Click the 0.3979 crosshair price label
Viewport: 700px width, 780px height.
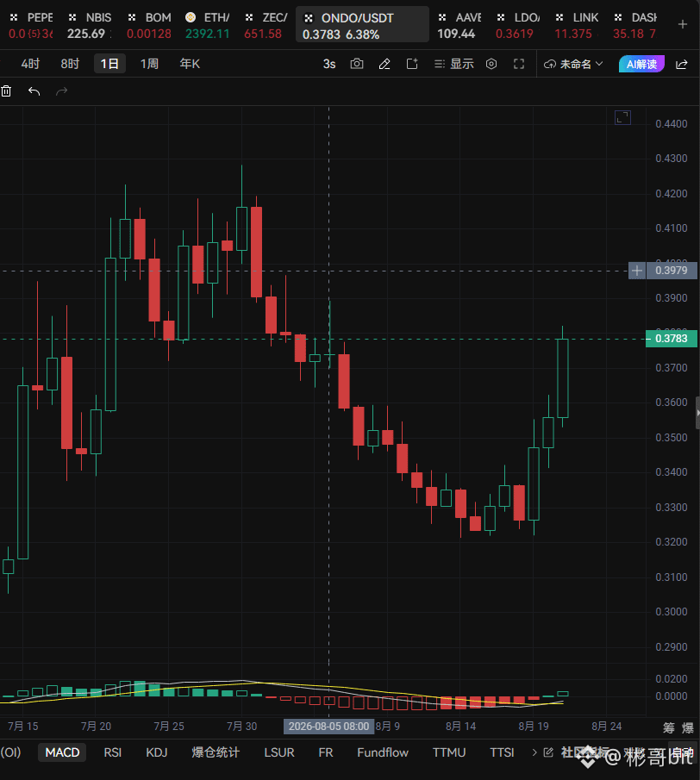(672, 271)
